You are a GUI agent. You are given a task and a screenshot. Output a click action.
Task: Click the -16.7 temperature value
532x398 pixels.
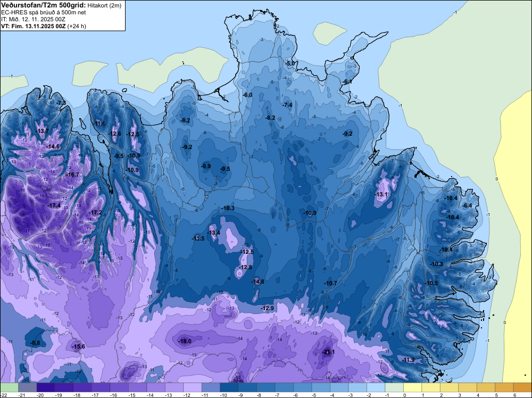72,175
